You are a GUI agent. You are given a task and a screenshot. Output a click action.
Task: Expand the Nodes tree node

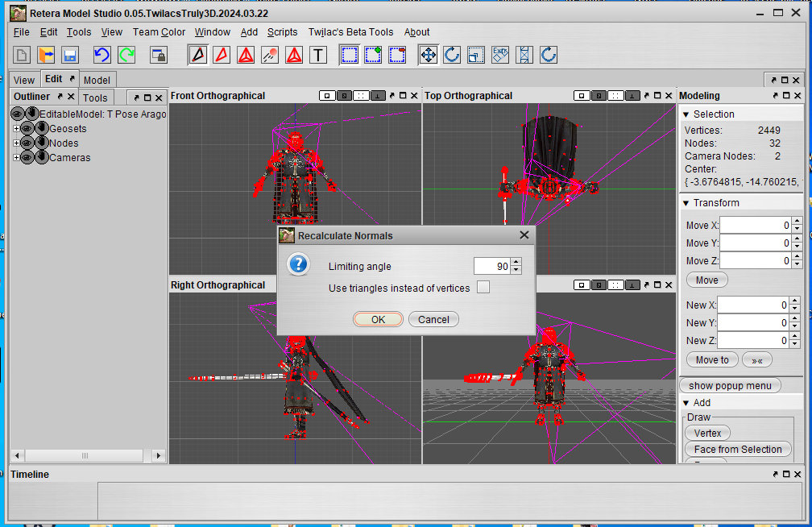click(16, 143)
